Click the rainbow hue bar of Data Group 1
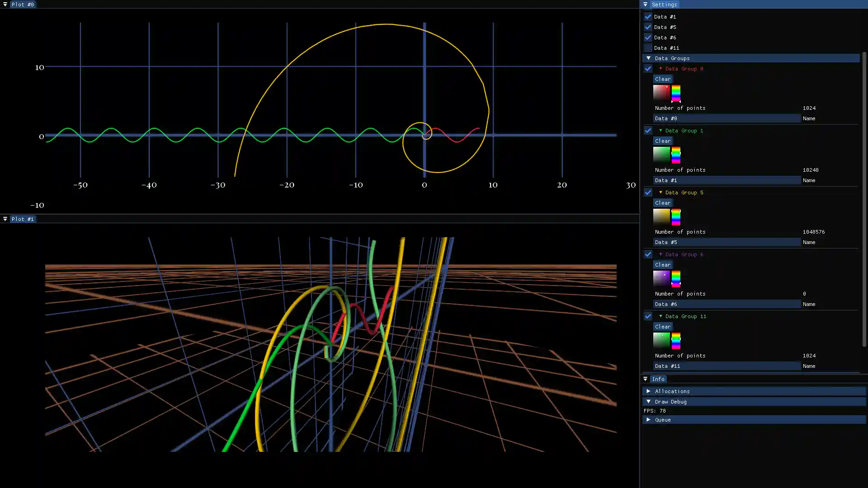The image size is (868, 488). [x=676, y=155]
